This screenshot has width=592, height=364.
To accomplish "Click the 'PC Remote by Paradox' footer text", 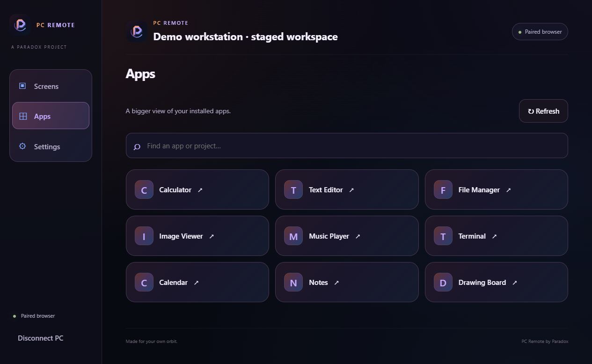I will 545,341.
